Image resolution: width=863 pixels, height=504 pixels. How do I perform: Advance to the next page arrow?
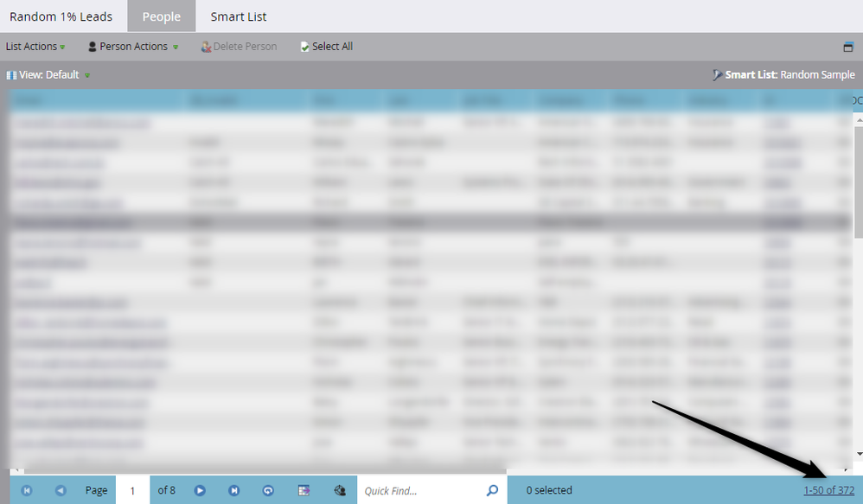click(x=200, y=490)
